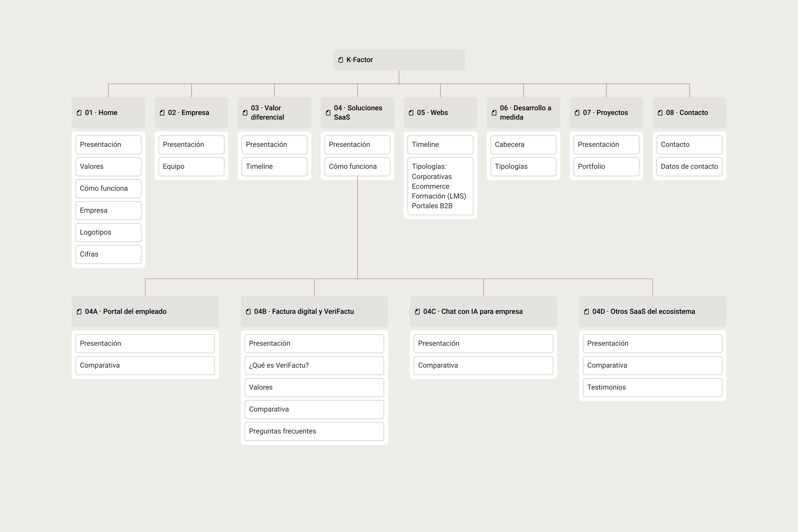Select the ¿Qué es VeriFactu? section
Image resolution: width=798 pixels, height=532 pixels.
tap(315, 365)
